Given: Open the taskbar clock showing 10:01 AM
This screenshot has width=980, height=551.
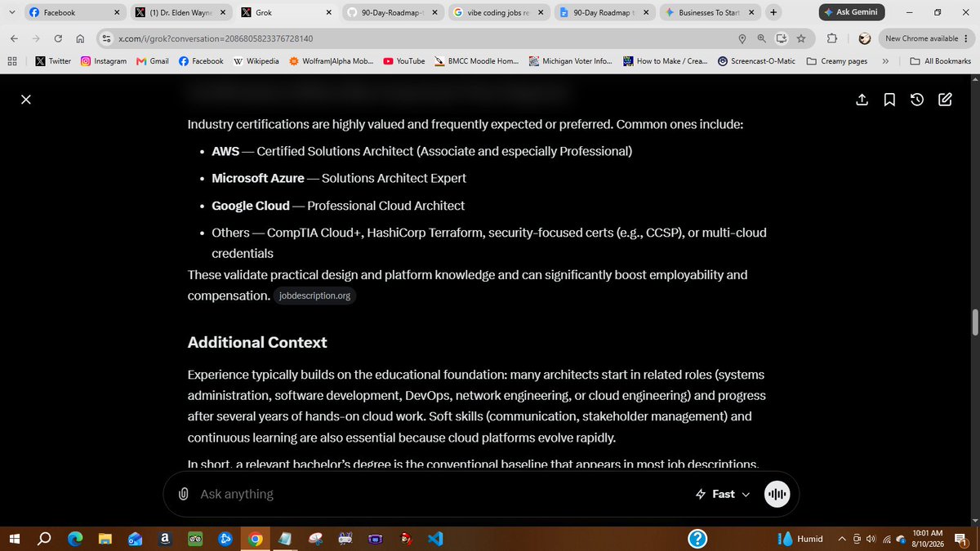Looking at the screenshot, I should (926, 538).
